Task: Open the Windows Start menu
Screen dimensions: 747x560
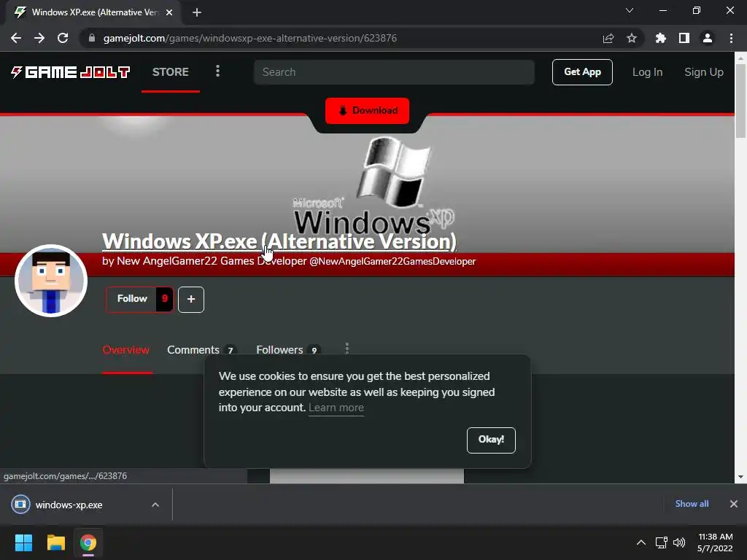Action: pos(23,542)
